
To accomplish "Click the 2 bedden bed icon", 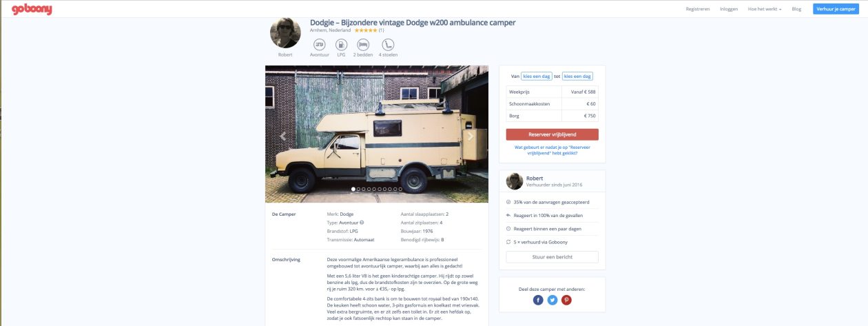I will 363,44.
